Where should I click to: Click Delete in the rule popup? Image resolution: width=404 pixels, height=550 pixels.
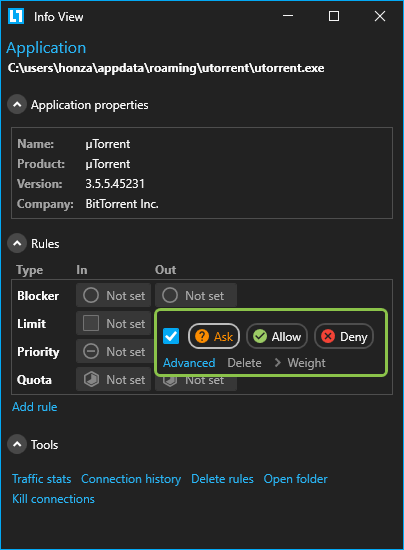(x=244, y=362)
